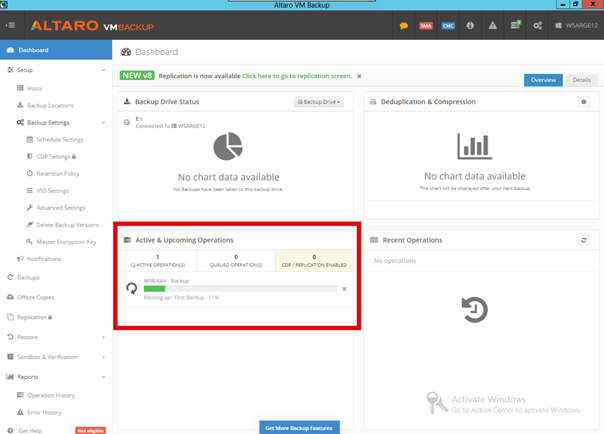Select Queued Operation(s) counter tab

tap(236, 261)
